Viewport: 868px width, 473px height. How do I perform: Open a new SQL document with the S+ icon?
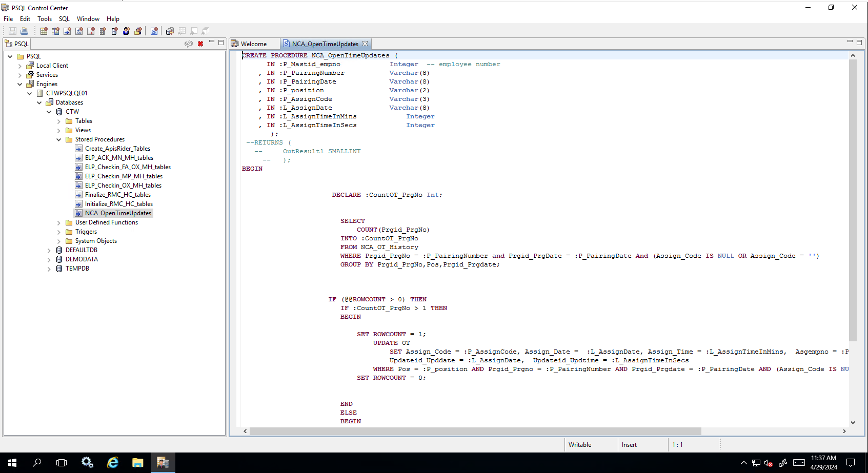coord(154,31)
